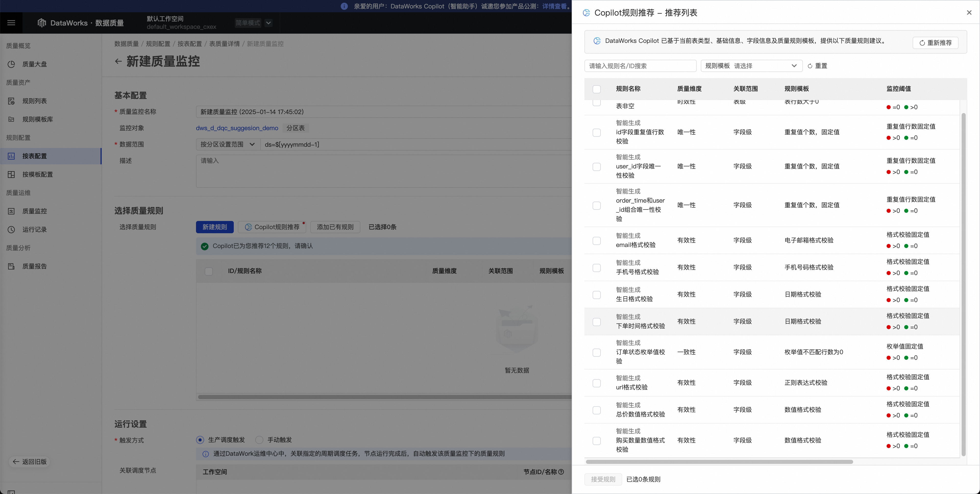This screenshot has width=980, height=494.
Task: Click the 质量大盘 pie chart icon
Action: pos(11,64)
